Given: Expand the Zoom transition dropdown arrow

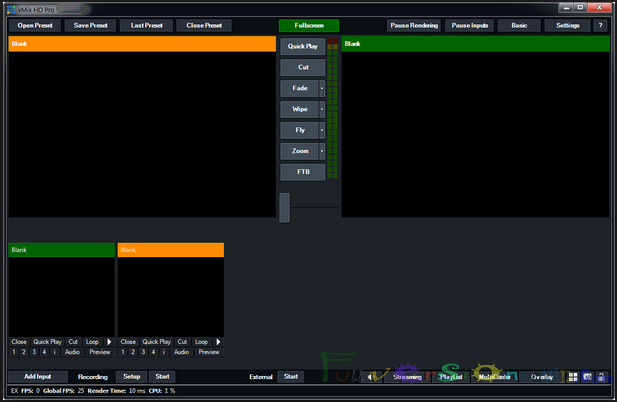Looking at the screenshot, I should click(322, 151).
